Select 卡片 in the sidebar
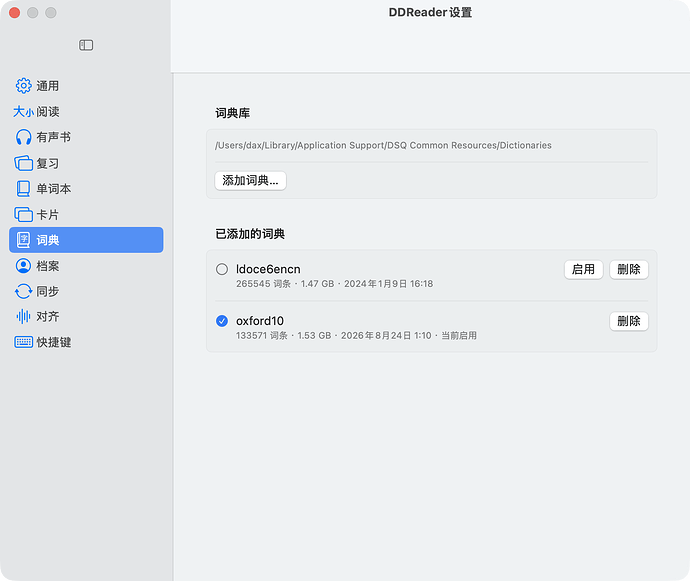 pyautogui.click(x=86, y=215)
